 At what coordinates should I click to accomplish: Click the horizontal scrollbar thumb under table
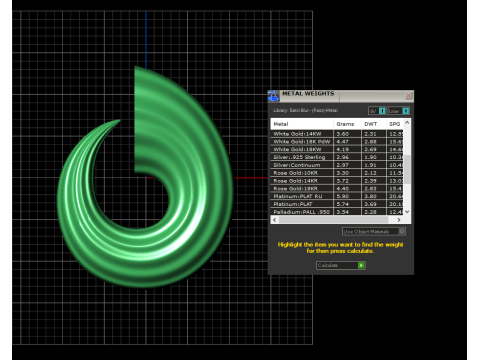point(334,220)
